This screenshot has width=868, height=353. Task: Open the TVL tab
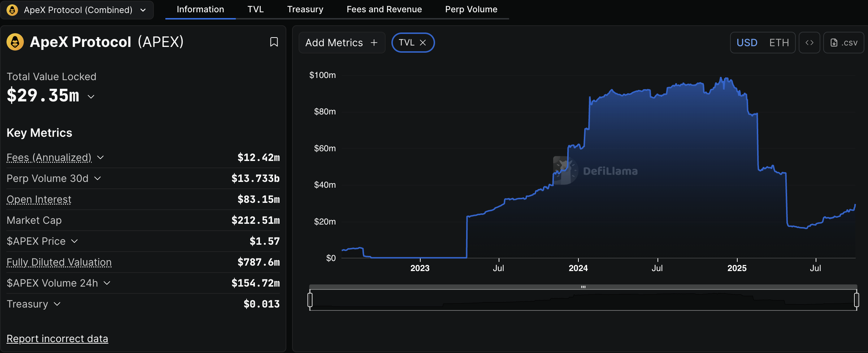[256, 9]
